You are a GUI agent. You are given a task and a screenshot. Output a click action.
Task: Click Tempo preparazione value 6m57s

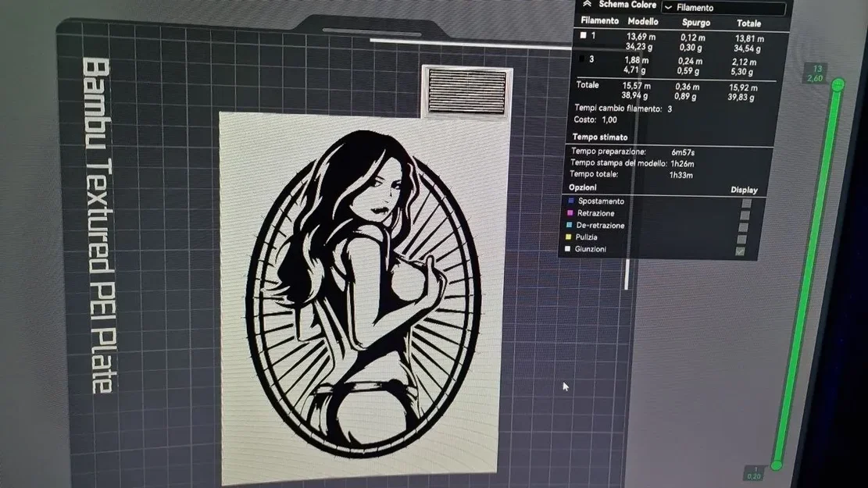[683, 152]
